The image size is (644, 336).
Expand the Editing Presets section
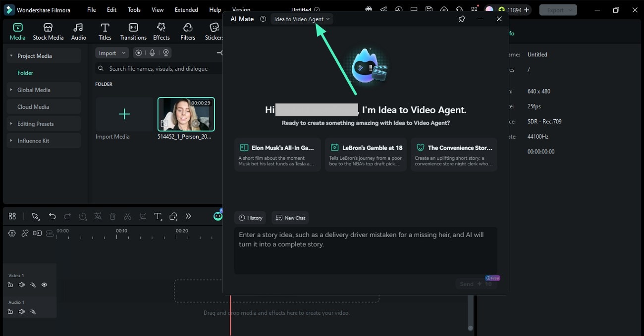click(11, 124)
